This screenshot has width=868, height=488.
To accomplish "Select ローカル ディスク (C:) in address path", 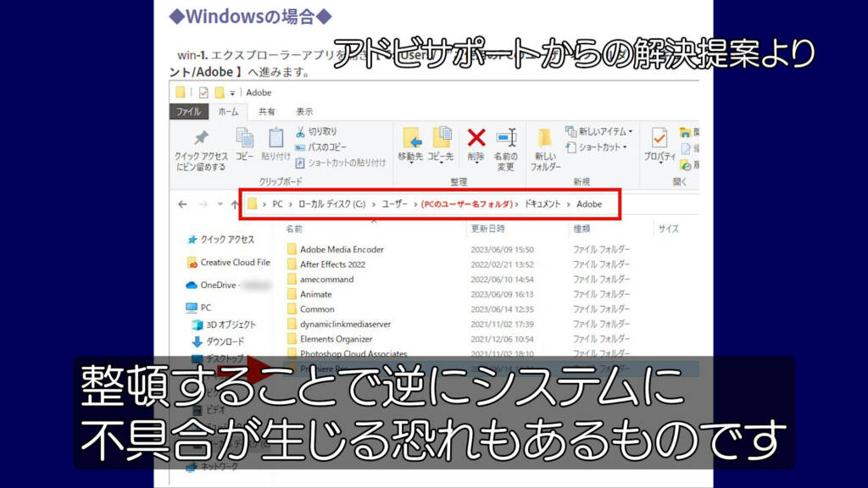I will 331,204.
